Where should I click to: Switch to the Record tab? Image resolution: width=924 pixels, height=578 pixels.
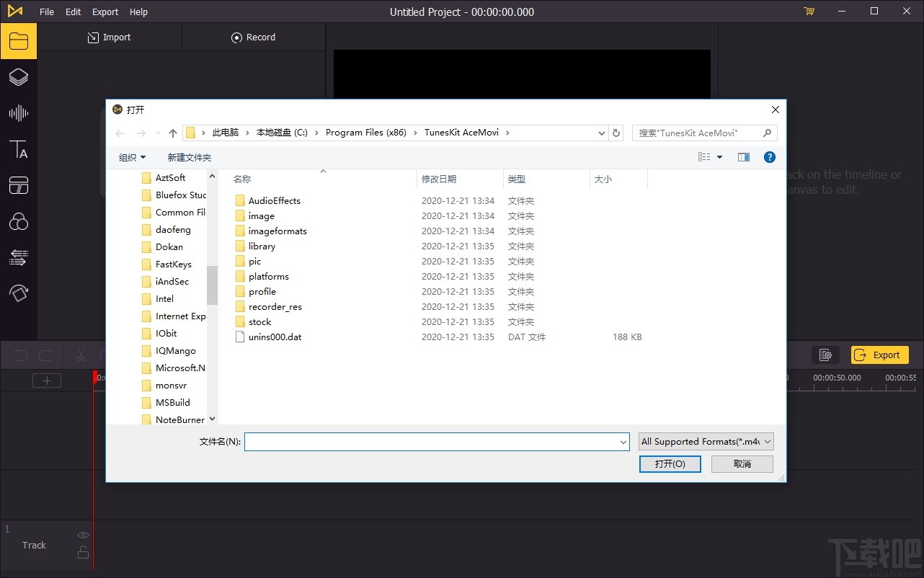[254, 37]
